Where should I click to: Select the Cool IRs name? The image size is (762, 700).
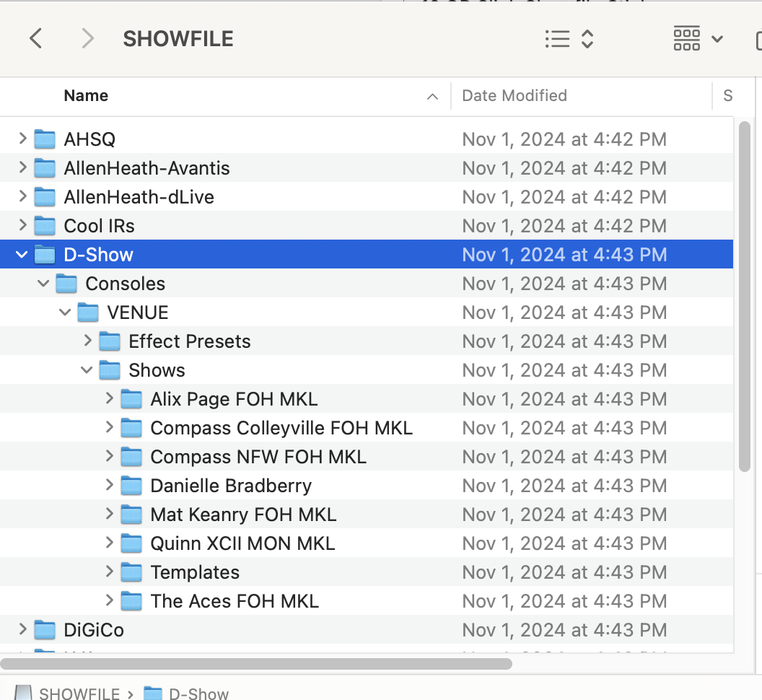coord(99,226)
